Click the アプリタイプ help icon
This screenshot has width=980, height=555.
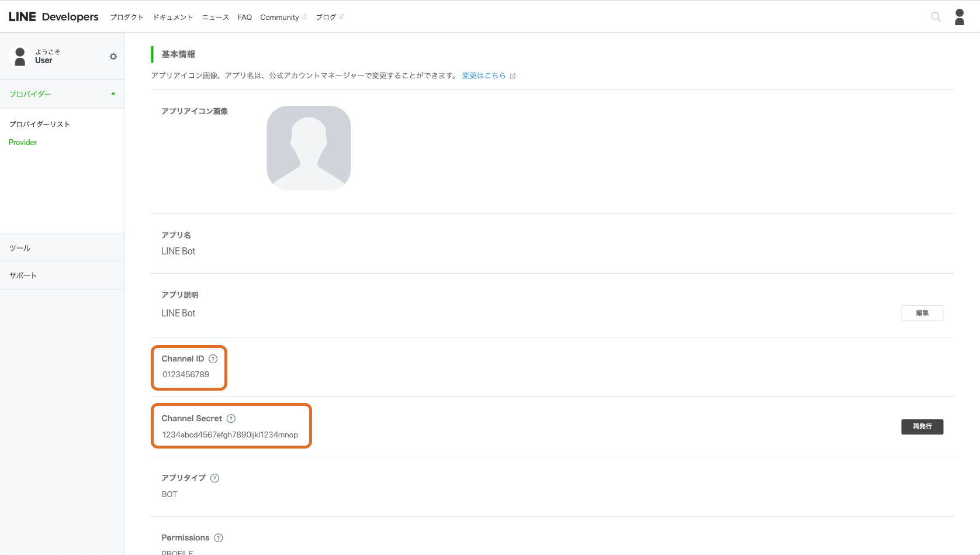(x=215, y=478)
